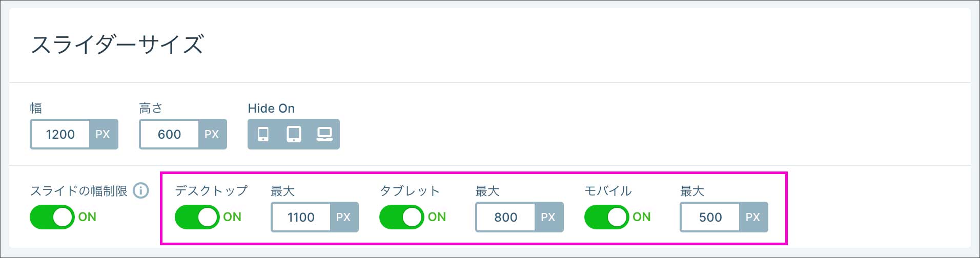The image size is (980, 258).
Task: Toggle Hide On mobile phone icon
Action: 263,134
